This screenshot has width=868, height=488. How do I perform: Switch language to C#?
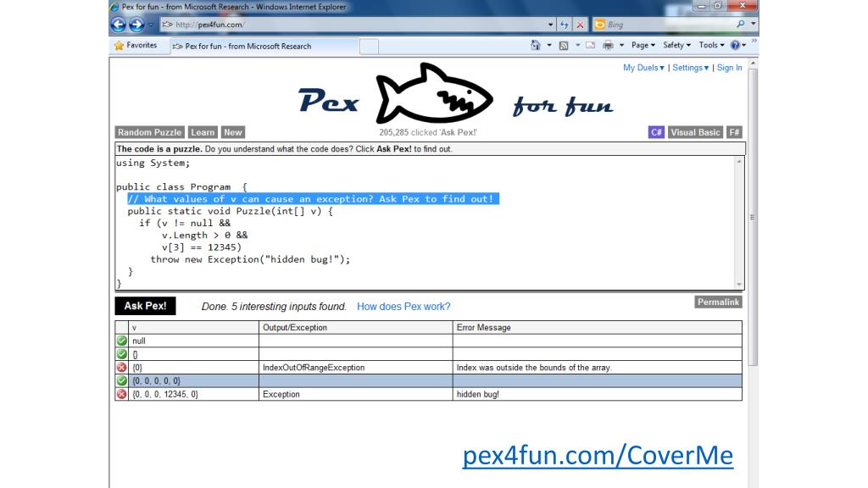[656, 132]
